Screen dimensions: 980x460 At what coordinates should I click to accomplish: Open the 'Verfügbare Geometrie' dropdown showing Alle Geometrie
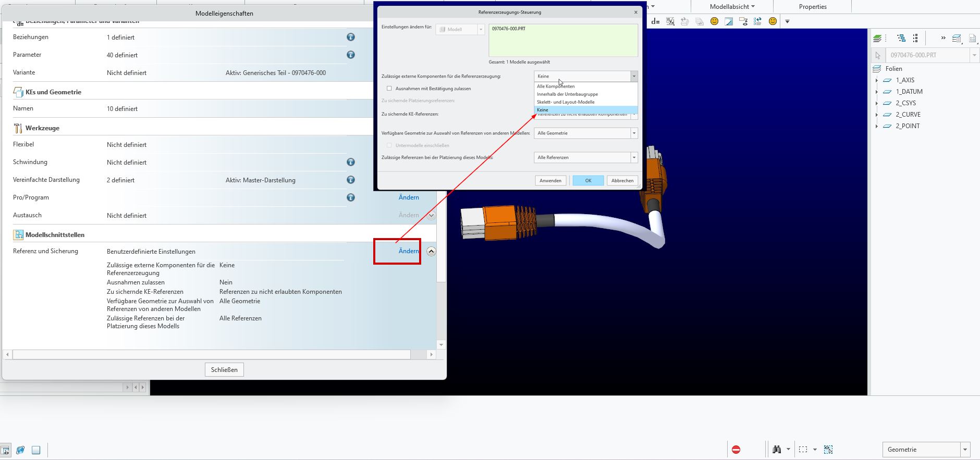586,133
